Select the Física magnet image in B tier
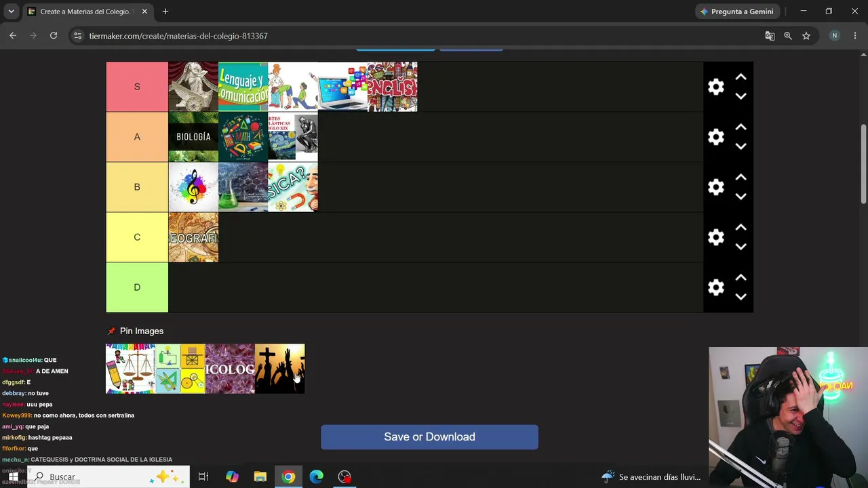 [293, 187]
